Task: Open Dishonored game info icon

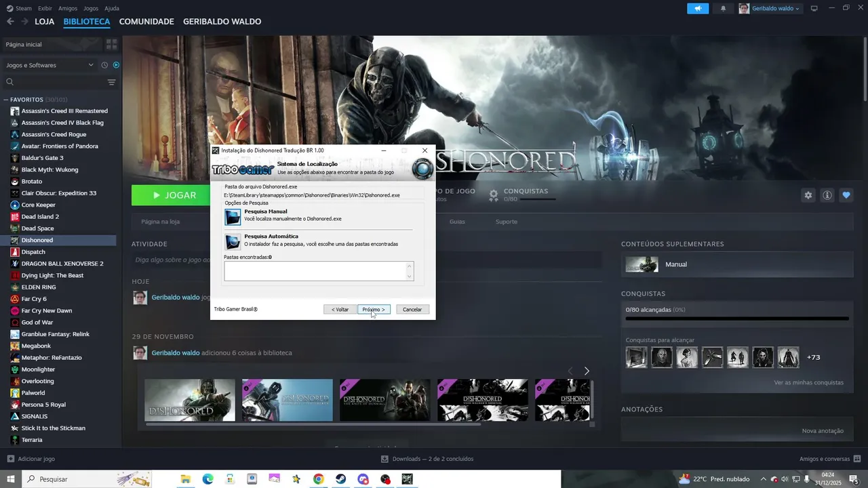Action: click(827, 195)
